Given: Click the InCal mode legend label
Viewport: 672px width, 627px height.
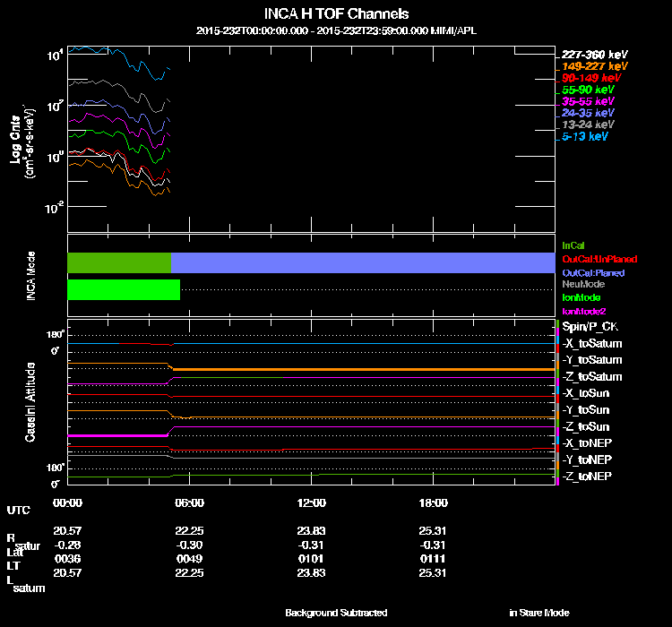Looking at the screenshot, I should pos(573,245).
